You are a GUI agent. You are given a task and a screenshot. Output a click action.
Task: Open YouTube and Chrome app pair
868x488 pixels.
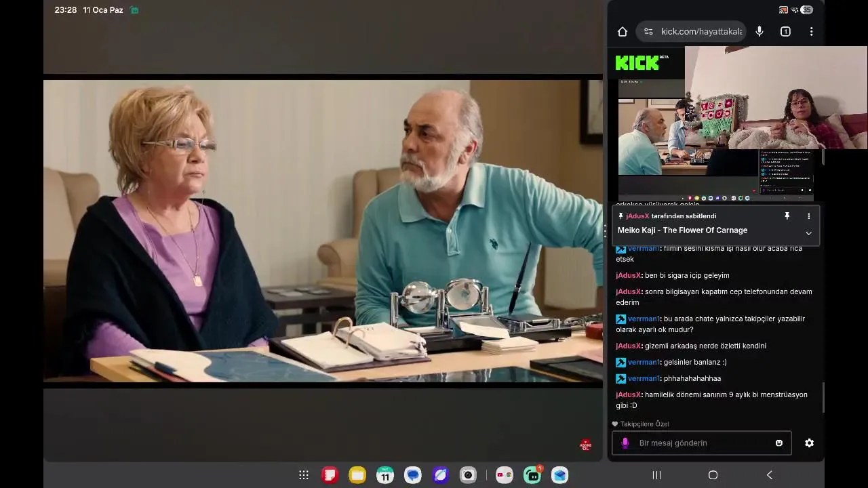[504, 475]
